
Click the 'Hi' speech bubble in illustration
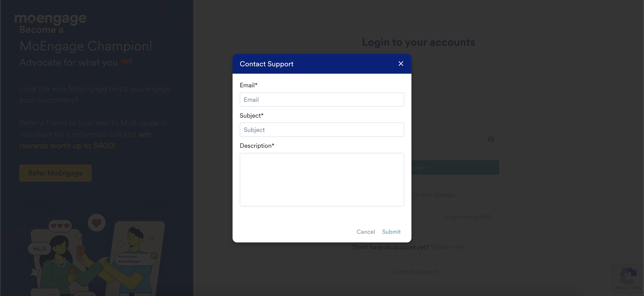39,249
